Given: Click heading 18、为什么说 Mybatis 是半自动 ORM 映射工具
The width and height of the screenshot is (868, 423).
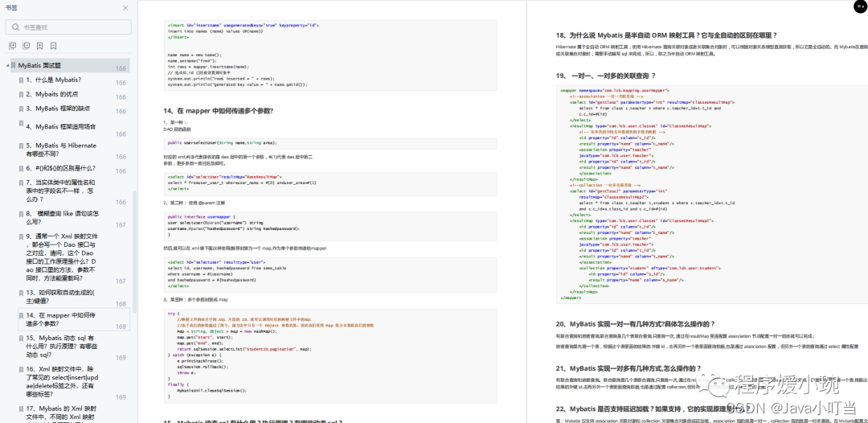Looking at the screenshot, I should coord(667,35).
